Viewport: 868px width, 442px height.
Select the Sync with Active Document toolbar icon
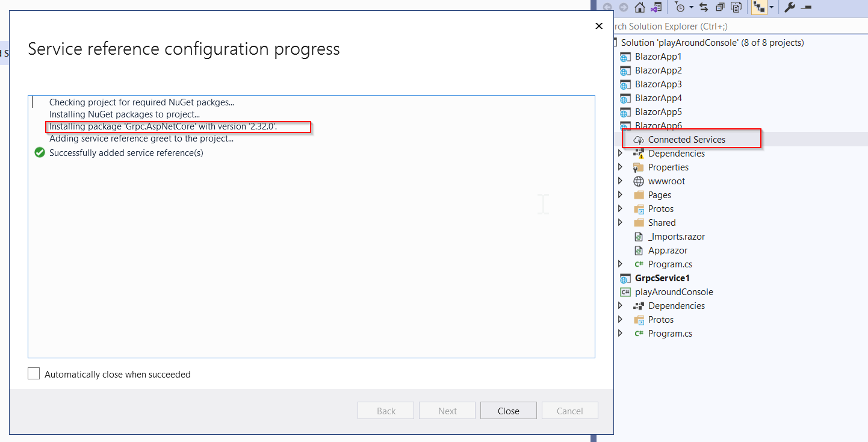(704, 7)
